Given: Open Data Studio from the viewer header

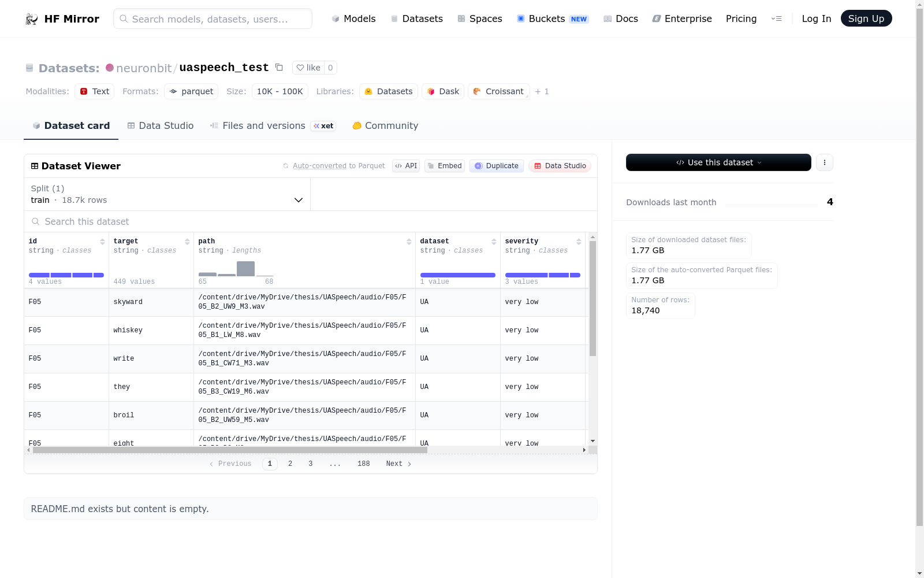Looking at the screenshot, I should tap(560, 166).
